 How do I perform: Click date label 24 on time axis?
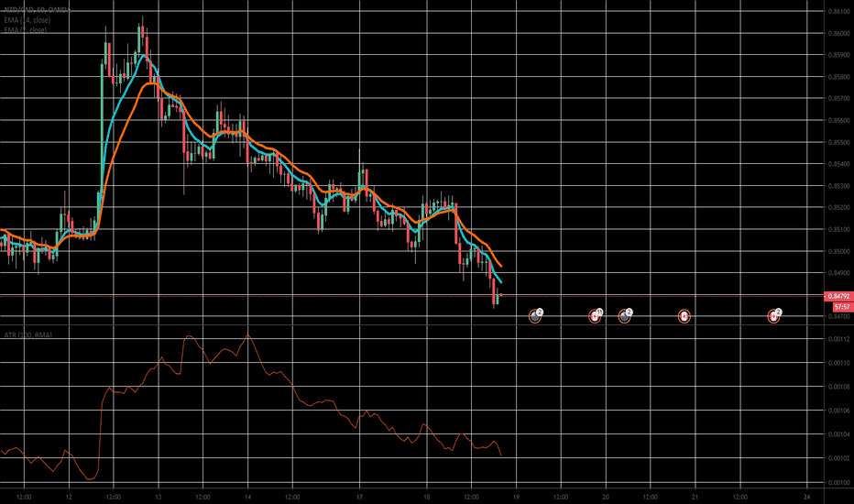pos(807,497)
